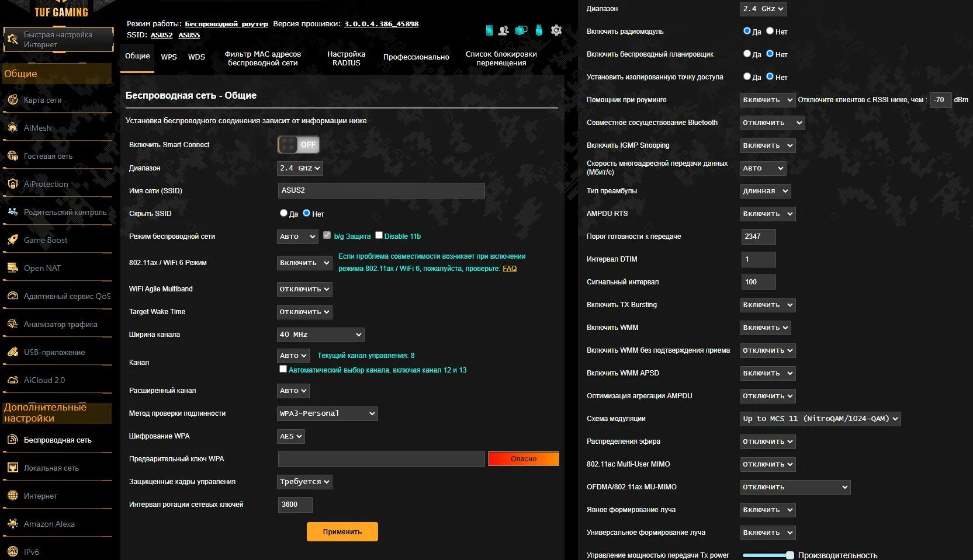973x560 pixels.
Task: Switch to the WPS tab
Action: (169, 57)
